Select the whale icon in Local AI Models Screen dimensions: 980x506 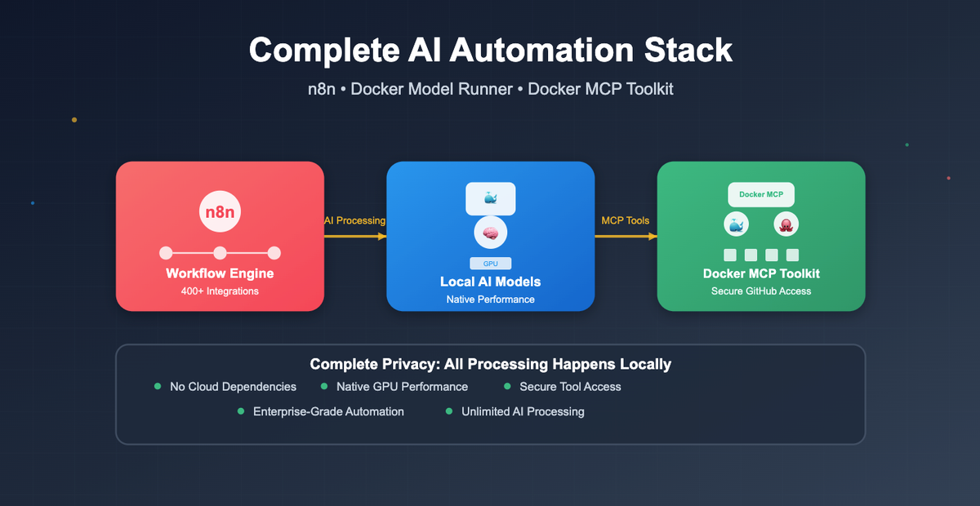490,198
